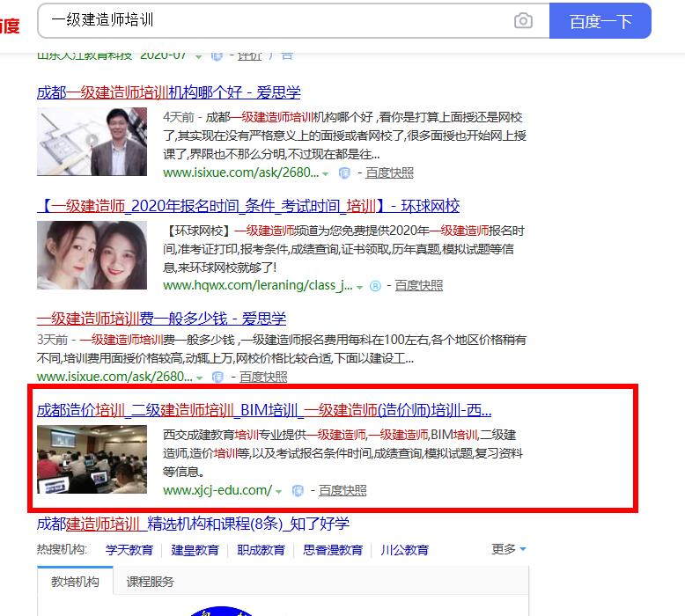Viewport: 685px width, 616px height.
Task: Open the 成都建造师培训 精选机构和课程 result
Action: click(193, 524)
